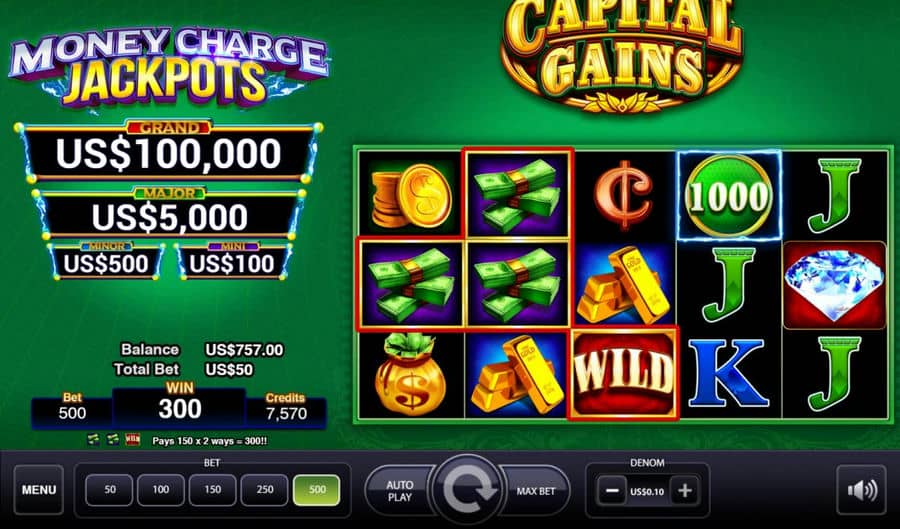Select the 50 bet option

pyautogui.click(x=110, y=490)
